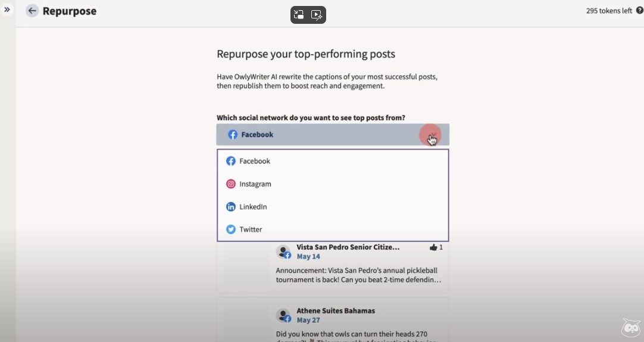Choose Twitter from the dropdown list
This screenshot has width=644, height=342.
[x=333, y=229]
